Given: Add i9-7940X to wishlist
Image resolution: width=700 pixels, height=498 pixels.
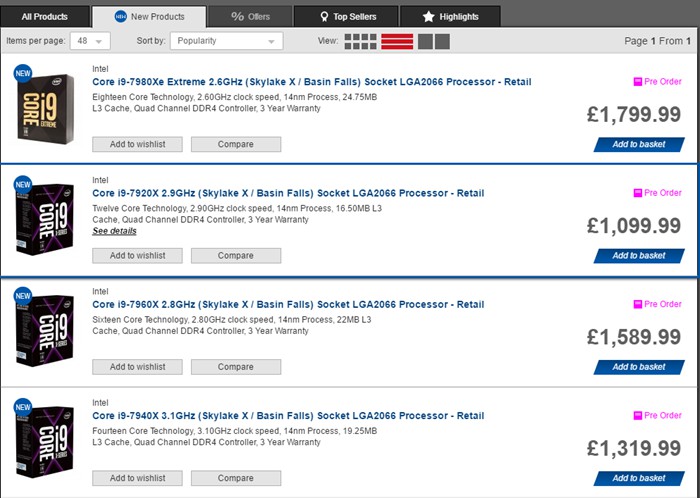Looking at the screenshot, I should pyautogui.click(x=138, y=478).
